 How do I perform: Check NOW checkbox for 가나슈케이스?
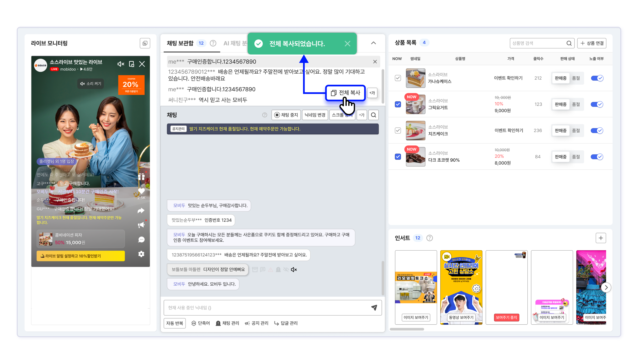(398, 78)
